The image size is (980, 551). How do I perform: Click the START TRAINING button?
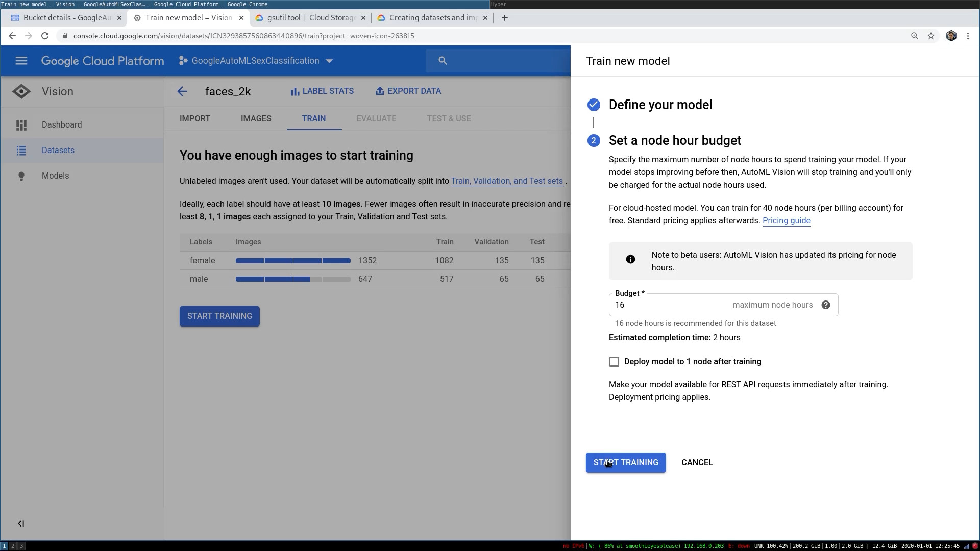tap(626, 463)
